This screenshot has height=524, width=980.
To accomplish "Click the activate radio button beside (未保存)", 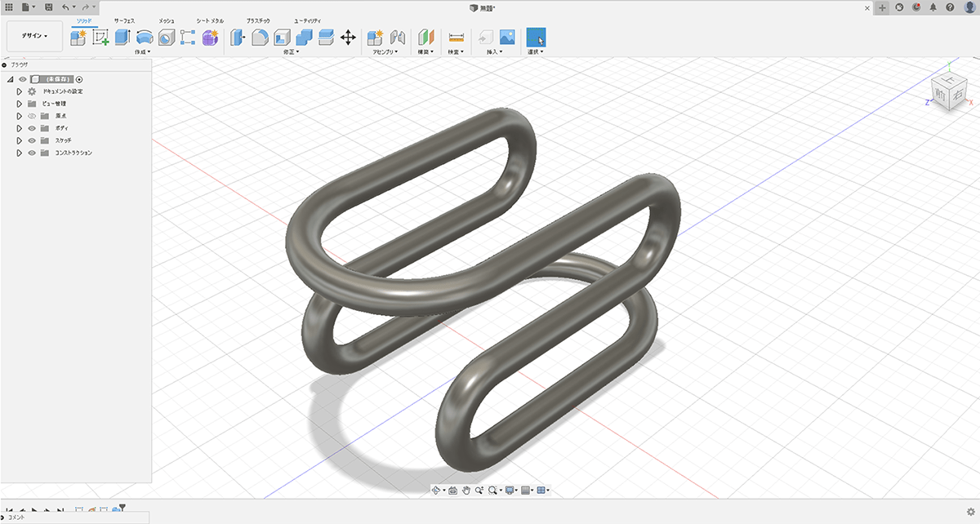I will (79, 79).
